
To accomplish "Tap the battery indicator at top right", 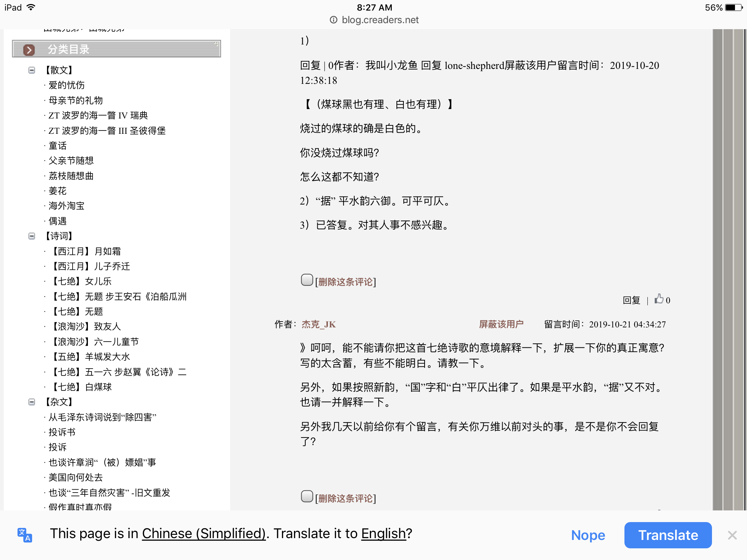I will coord(734,7).
